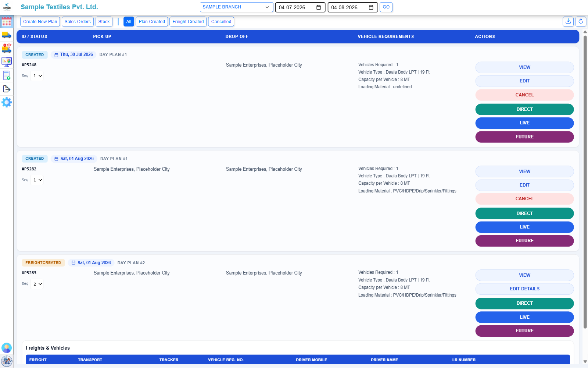Viewport: 588px width, 368px height.
Task: Click LIVE for plan #P5248
Action: [x=524, y=123]
